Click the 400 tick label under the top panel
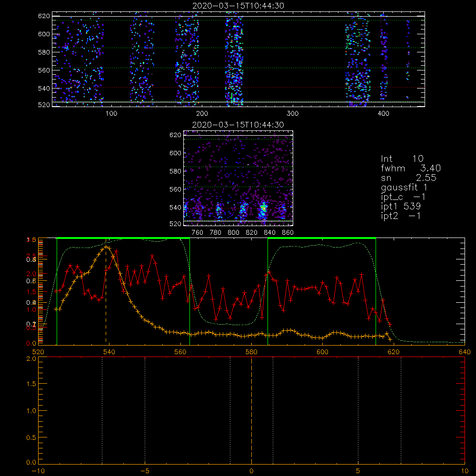Viewport: 476px width, 476px height. (x=383, y=114)
